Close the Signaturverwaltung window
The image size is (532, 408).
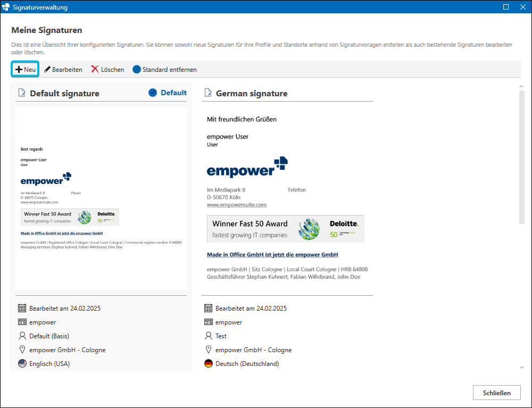523,7
